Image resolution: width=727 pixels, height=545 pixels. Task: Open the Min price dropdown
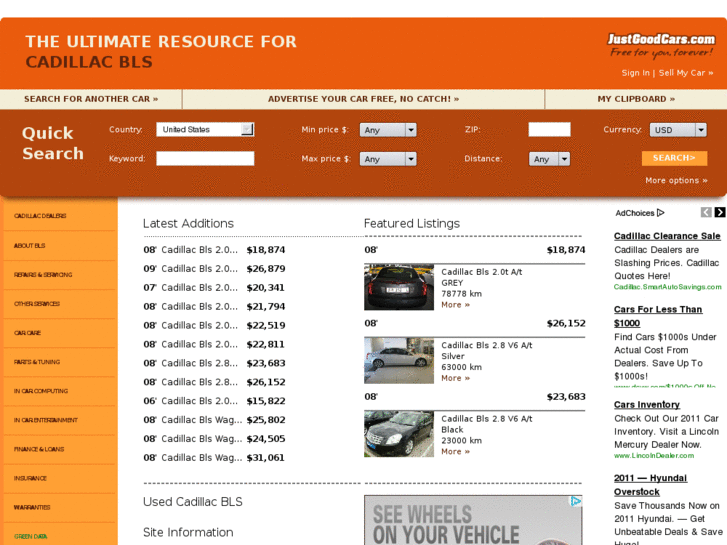coord(388,130)
